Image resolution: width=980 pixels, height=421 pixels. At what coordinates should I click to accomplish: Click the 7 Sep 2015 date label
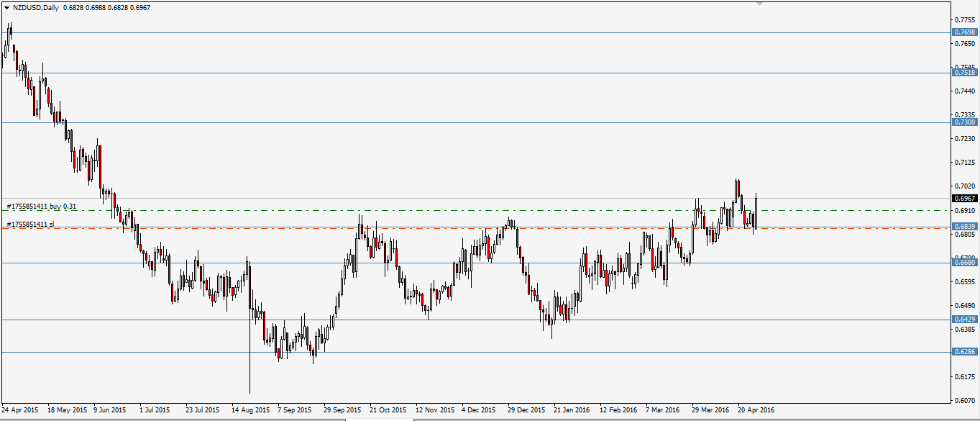pyautogui.click(x=295, y=409)
